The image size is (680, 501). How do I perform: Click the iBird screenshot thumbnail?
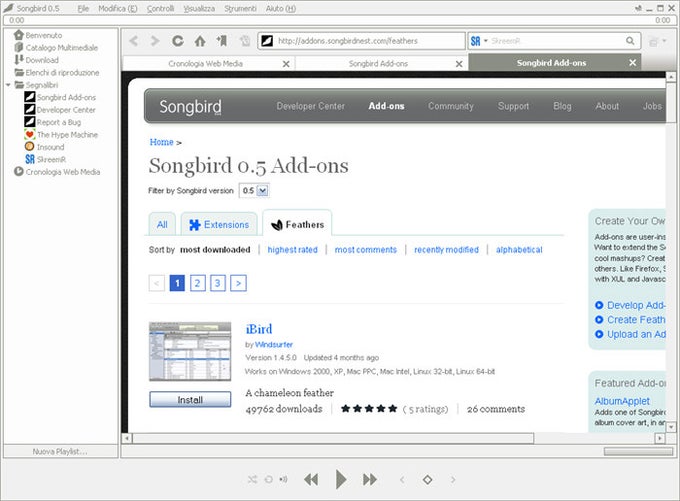[x=190, y=351]
